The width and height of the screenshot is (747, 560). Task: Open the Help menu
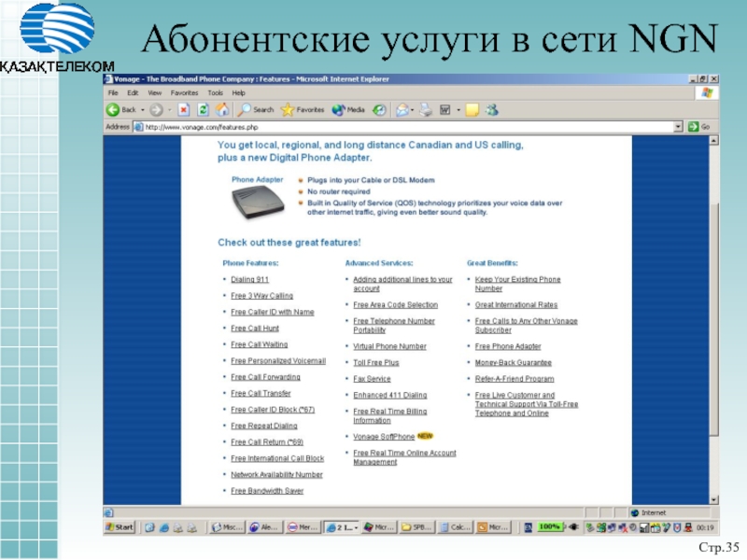point(239,92)
